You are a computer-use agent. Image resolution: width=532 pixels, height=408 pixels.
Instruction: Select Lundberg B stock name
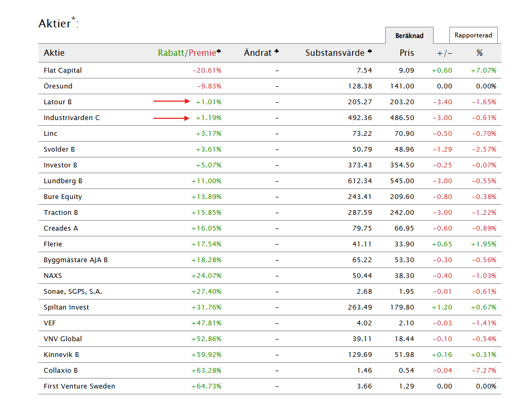click(63, 181)
